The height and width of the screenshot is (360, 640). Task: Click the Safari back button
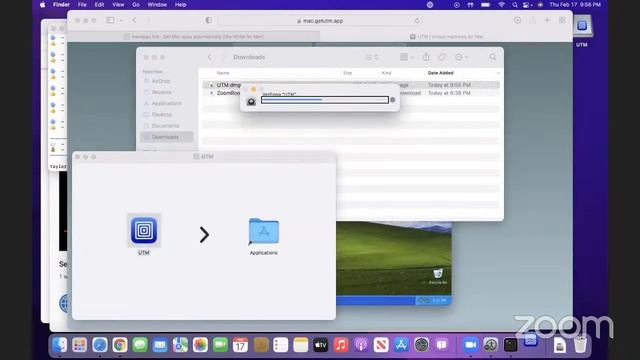tap(134, 20)
